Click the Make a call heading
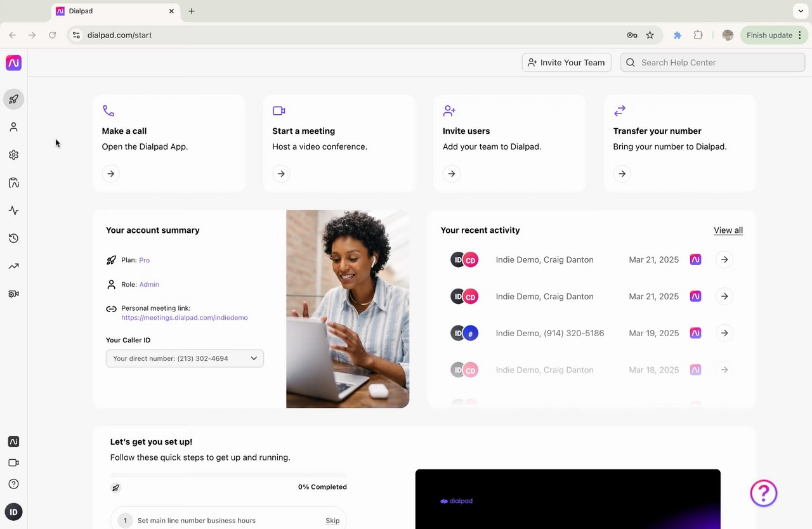Image resolution: width=812 pixels, height=529 pixels. (124, 131)
